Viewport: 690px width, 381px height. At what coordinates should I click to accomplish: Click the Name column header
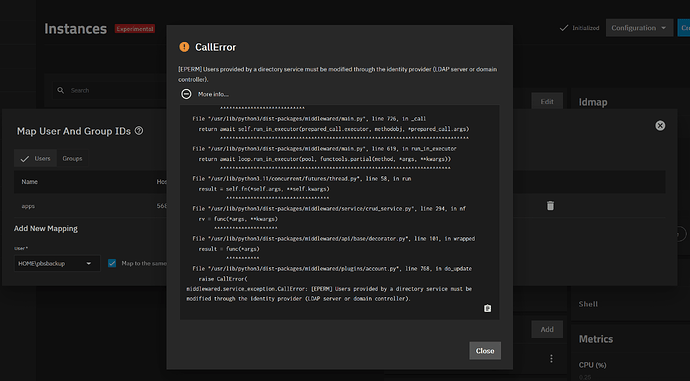point(29,182)
